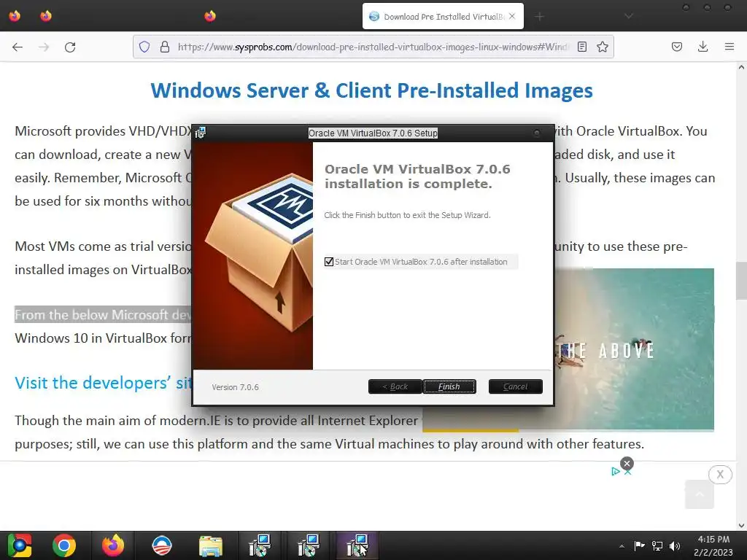Reload the current page
The height and width of the screenshot is (560, 747).
coord(70,47)
